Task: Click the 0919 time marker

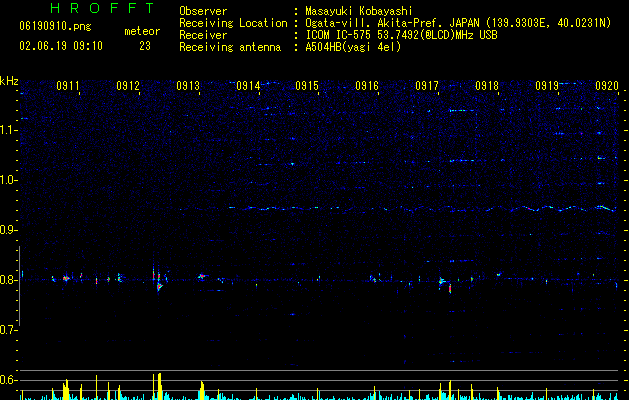Action: click(x=547, y=86)
